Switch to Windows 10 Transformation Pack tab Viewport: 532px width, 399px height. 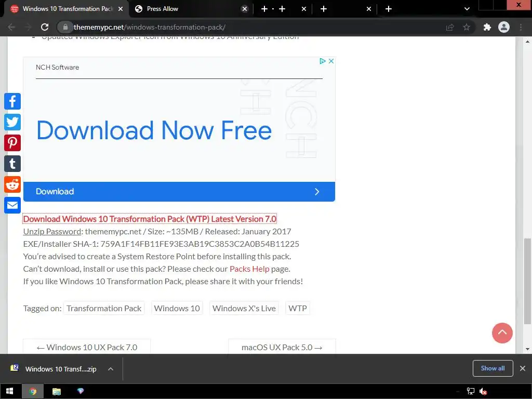pos(67,9)
